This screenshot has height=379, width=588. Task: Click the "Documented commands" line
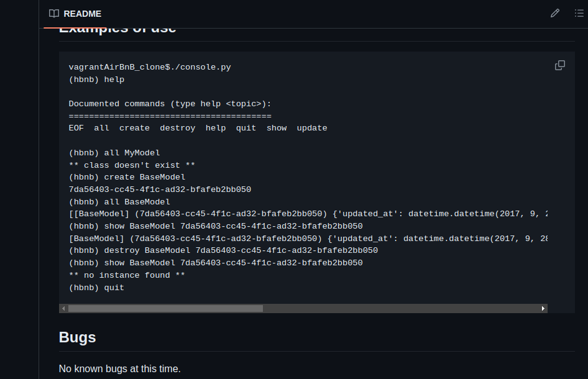point(170,104)
